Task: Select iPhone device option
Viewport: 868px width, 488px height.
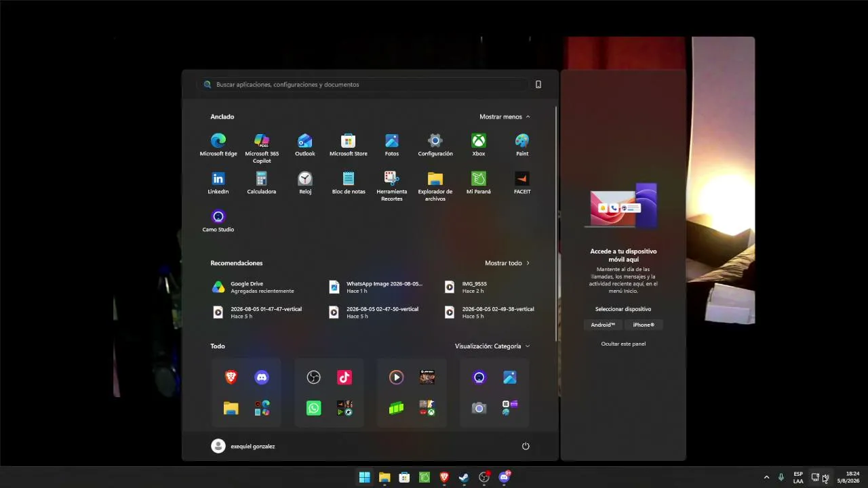Action: click(x=644, y=325)
